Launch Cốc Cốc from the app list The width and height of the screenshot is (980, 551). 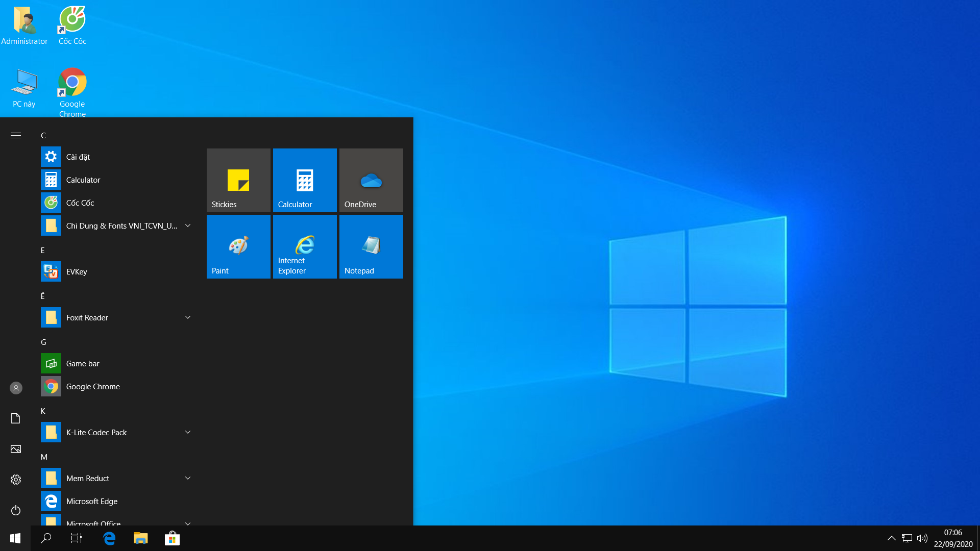tap(117, 203)
